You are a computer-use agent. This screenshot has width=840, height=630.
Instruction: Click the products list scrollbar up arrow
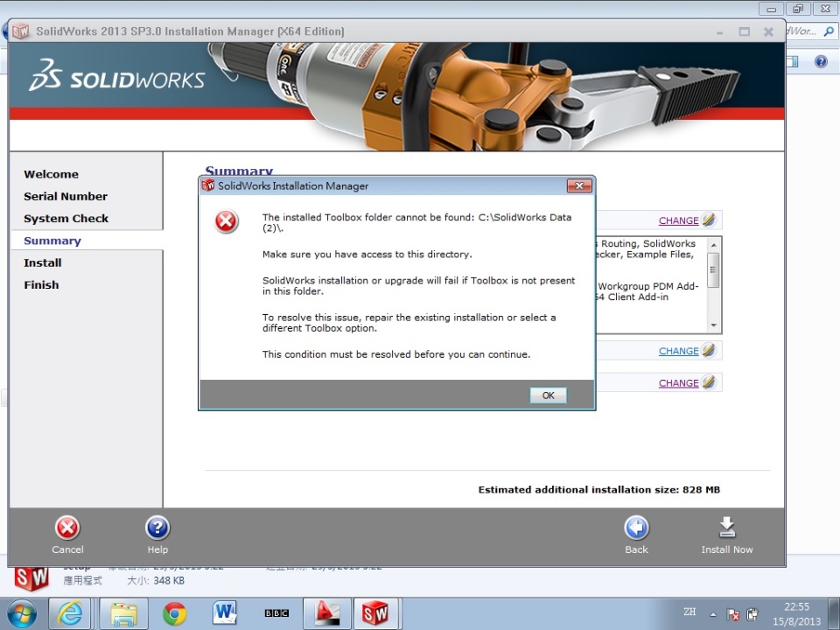click(714, 245)
